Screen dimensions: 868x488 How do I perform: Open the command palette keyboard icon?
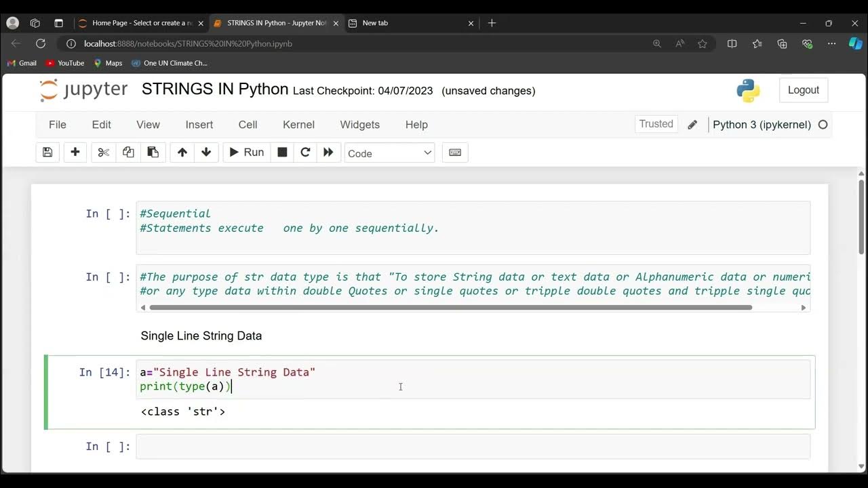455,152
